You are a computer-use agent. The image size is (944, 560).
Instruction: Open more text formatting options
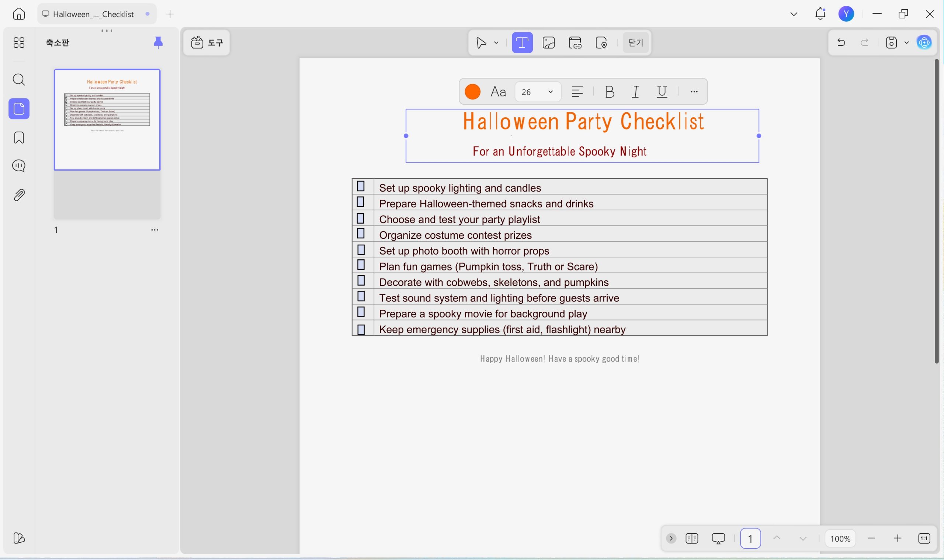pos(694,92)
